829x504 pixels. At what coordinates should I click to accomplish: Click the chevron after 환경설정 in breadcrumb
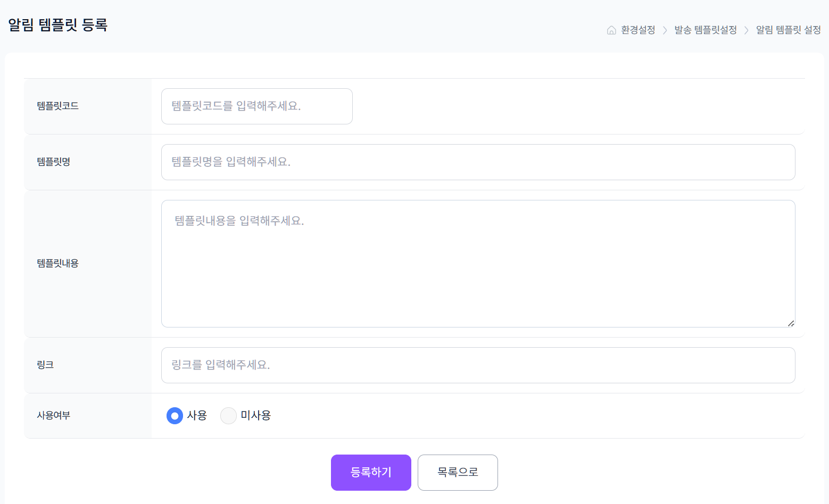665,30
